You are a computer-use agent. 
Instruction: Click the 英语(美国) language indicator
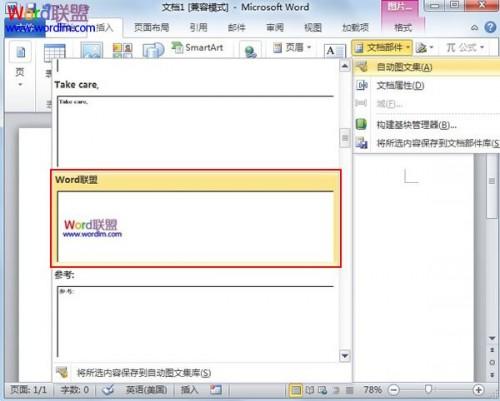pos(146,389)
